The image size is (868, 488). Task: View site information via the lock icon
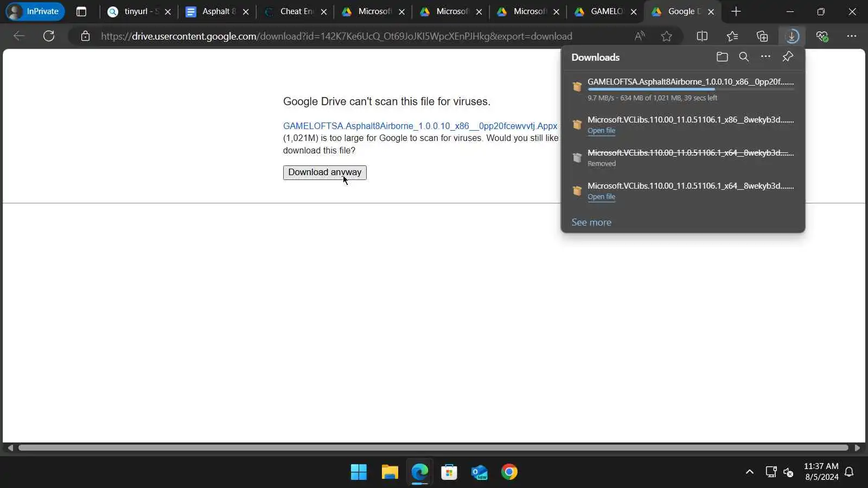85,36
